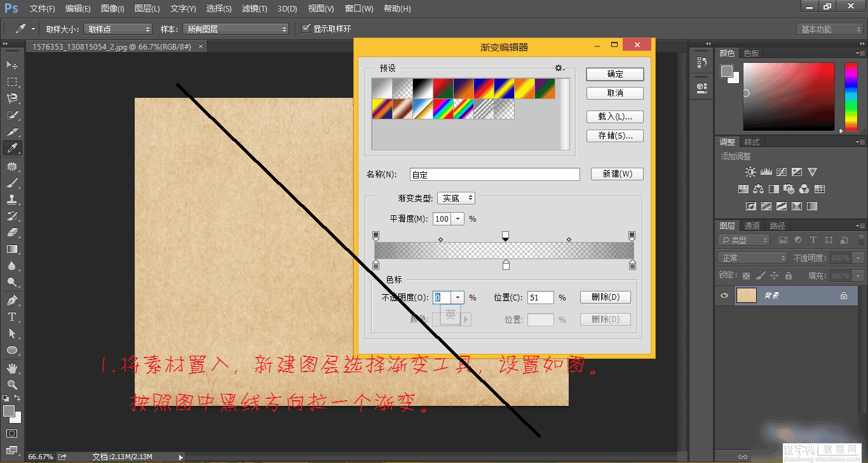This screenshot has width=868, height=463.
Task: Toggle filter for type layers
Action: (813, 240)
